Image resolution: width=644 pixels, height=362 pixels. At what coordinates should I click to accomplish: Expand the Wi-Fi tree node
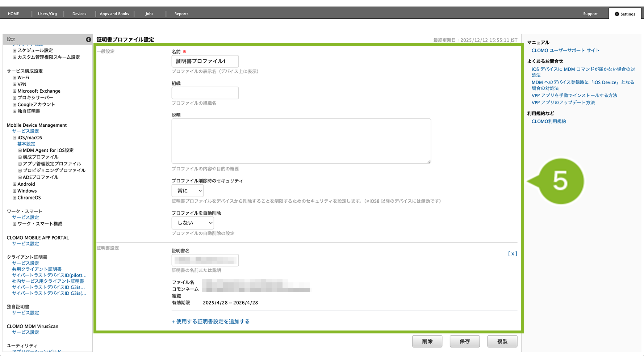[x=15, y=78]
